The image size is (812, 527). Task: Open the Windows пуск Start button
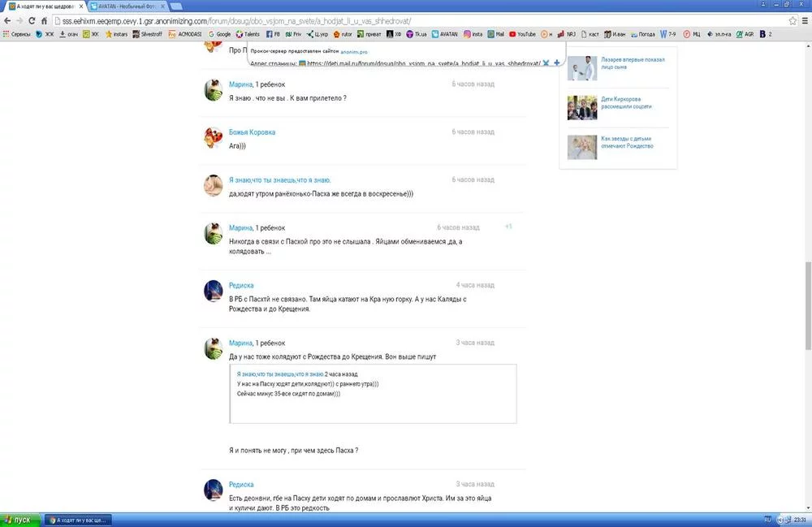(19, 520)
